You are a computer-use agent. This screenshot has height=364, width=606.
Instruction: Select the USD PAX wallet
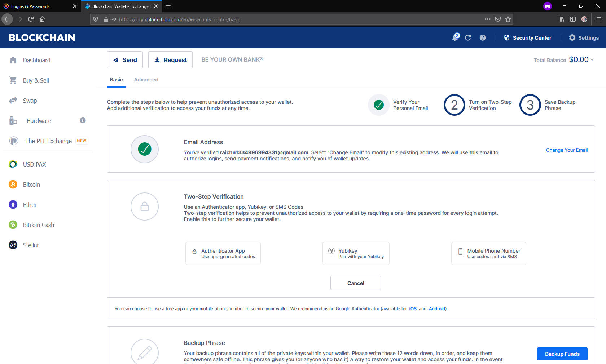click(28, 164)
